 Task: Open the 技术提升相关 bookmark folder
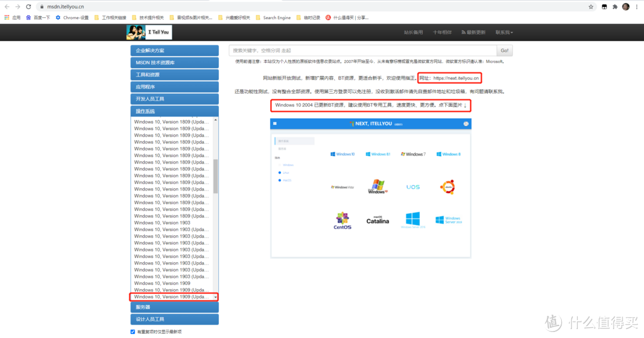tap(148, 18)
